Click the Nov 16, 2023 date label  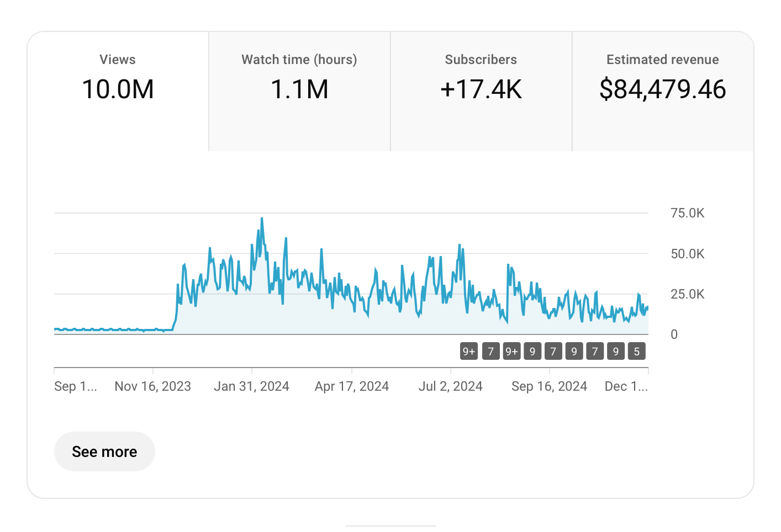(153, 386)
